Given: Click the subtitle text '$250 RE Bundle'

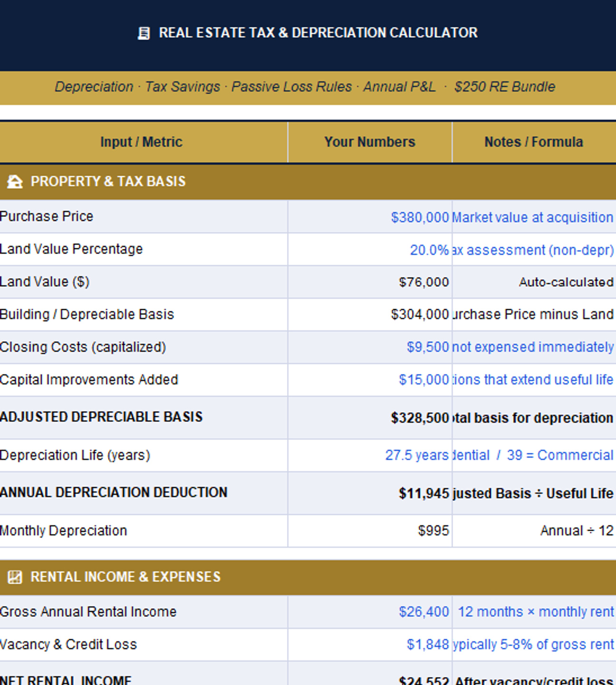Looking at the screenshot, I should point(505,87).
